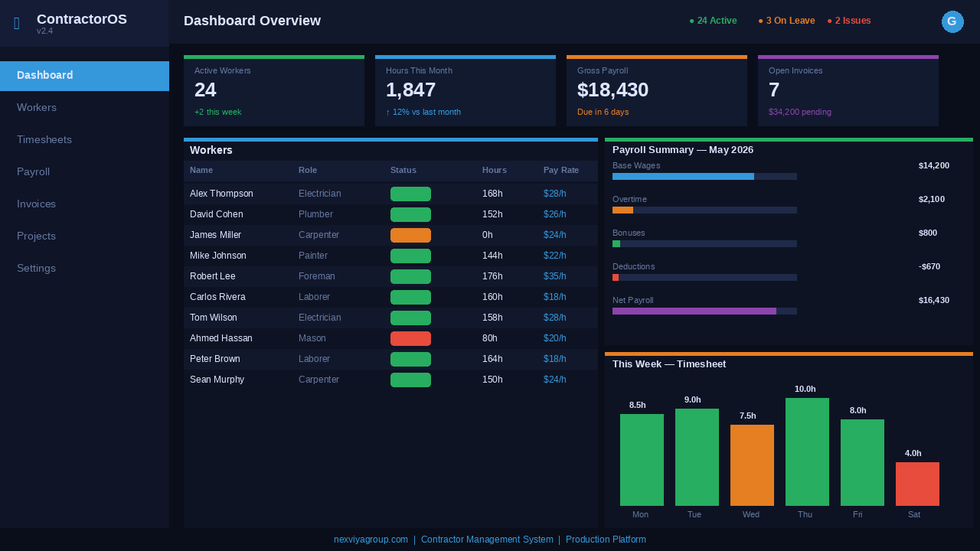Select the Fri 8.0h timesheet bar
The width and height of the screenshot is (980, 551).
(x=862, y=462)
